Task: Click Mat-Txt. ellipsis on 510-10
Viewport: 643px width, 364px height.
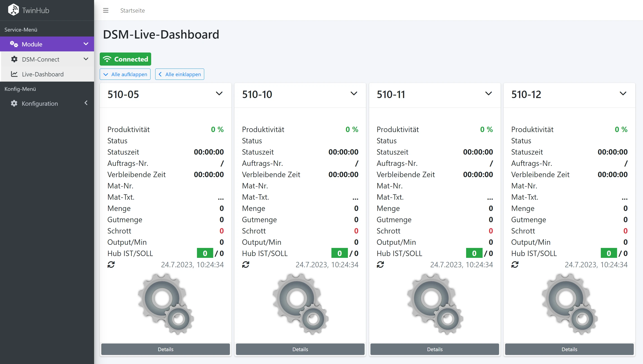Action: pos(355,199)
